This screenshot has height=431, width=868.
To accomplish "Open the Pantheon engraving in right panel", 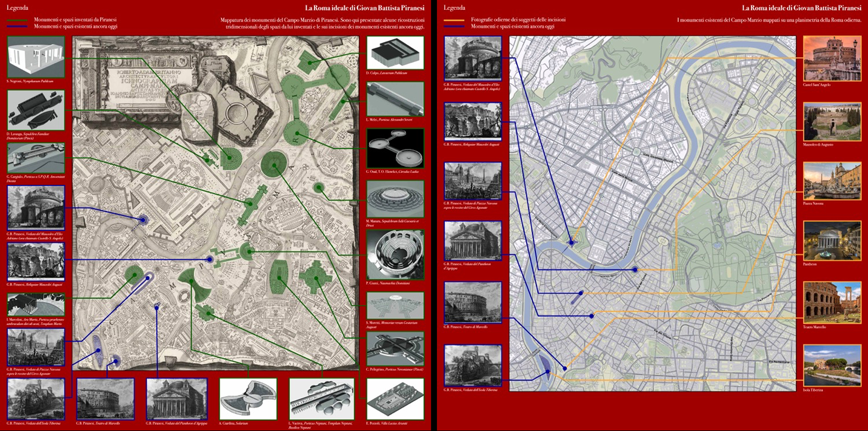I will (473, 241).
